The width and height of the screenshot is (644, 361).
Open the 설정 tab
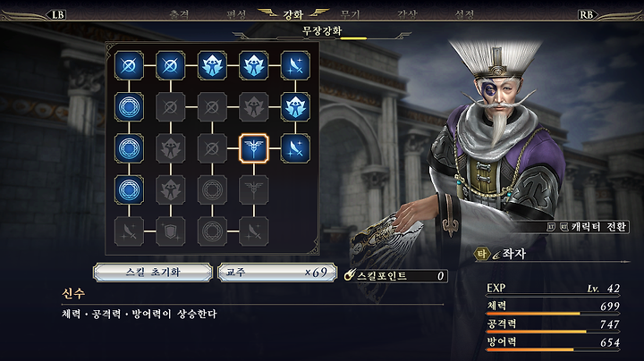coord(464,15)
